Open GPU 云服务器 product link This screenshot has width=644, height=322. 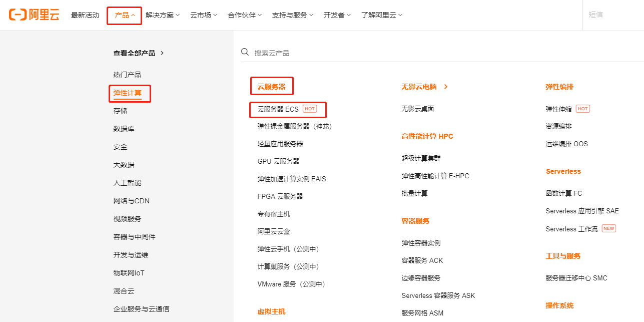pyautogui.click(x=278, y=161)
